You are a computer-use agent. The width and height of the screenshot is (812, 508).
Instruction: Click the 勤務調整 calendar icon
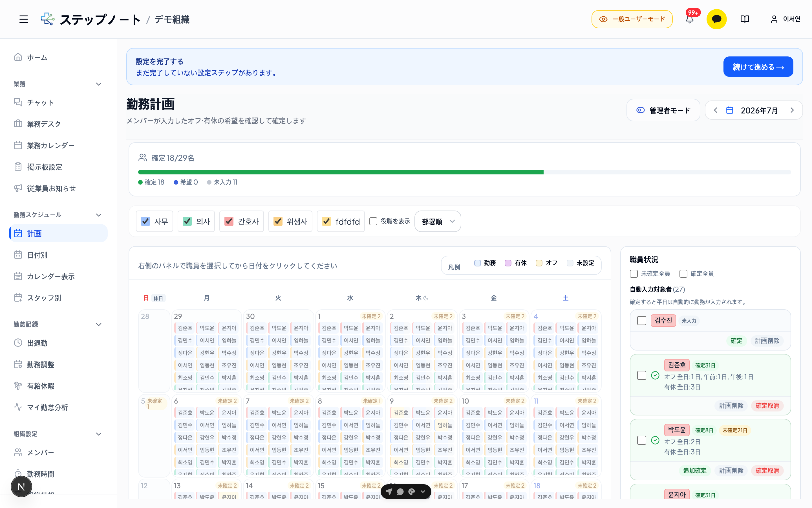coord(18,364)
